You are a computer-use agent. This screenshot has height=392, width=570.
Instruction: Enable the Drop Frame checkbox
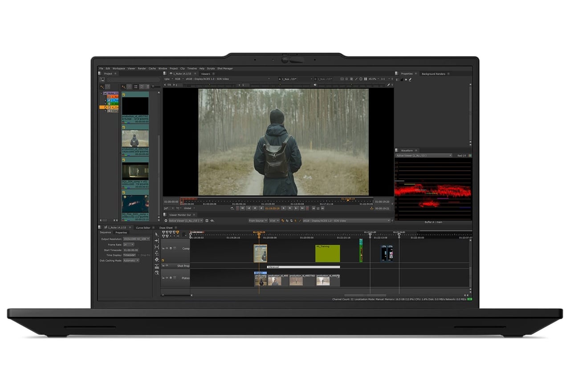coord(138,255)
